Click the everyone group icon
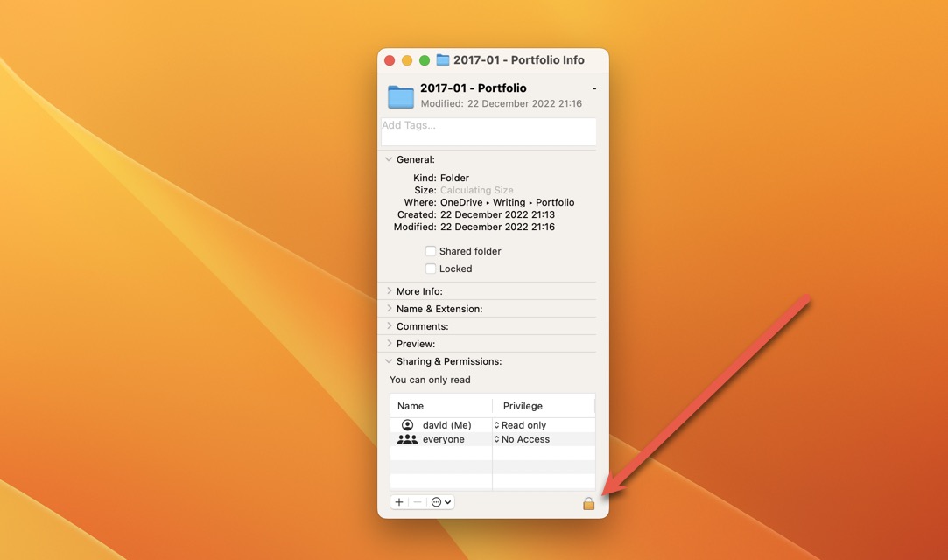 coord(407,439)
